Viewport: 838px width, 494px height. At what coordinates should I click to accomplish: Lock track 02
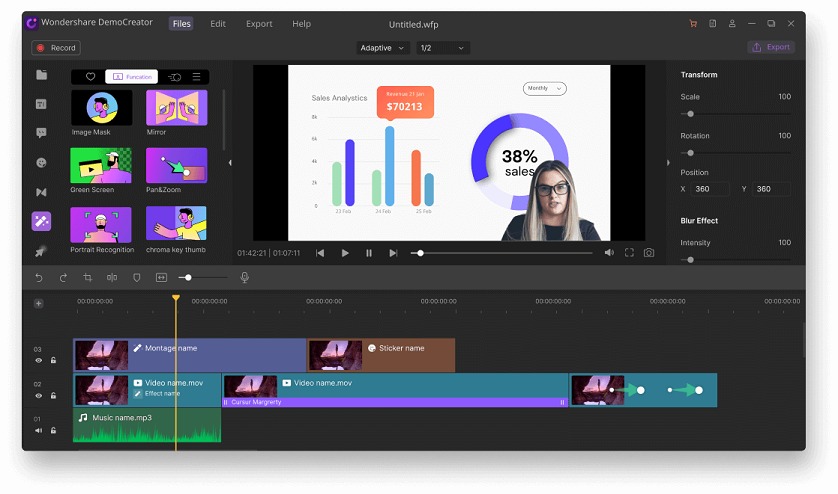(53, 396)
